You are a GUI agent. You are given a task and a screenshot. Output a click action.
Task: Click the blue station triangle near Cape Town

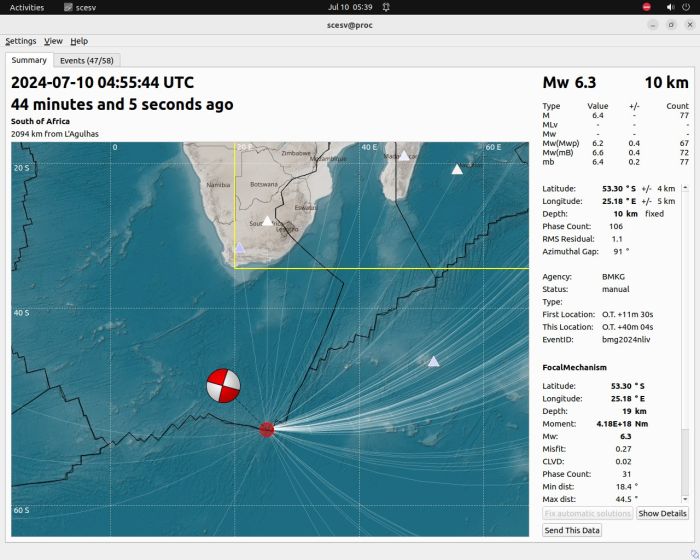(x=239, y=246)
